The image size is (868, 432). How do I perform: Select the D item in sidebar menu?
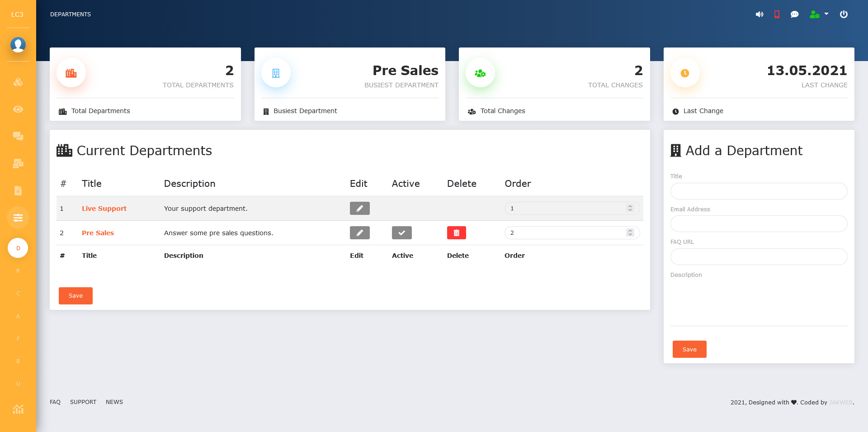pyautogui.click(x=18, y=248)
